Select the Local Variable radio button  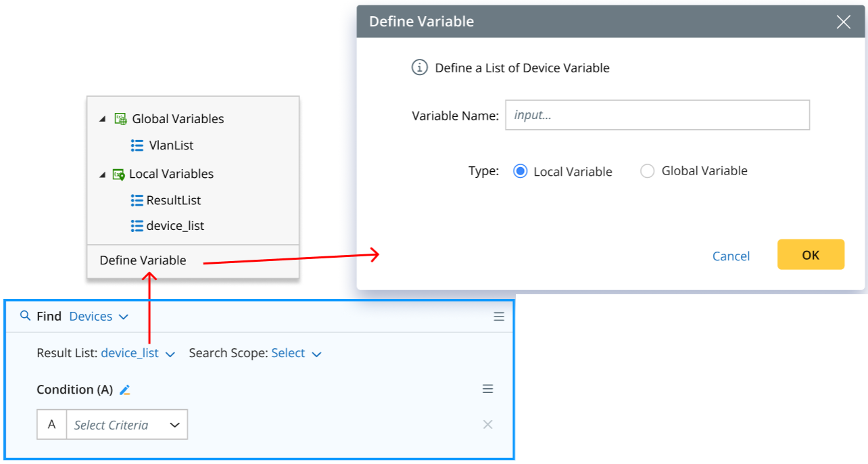pos(520,171)
